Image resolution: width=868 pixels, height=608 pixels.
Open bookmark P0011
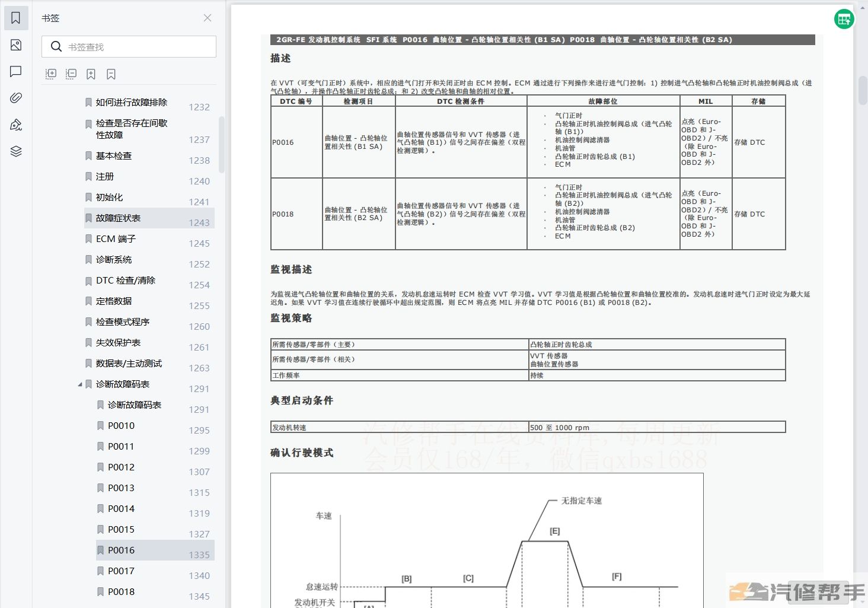tap(121, 446)
